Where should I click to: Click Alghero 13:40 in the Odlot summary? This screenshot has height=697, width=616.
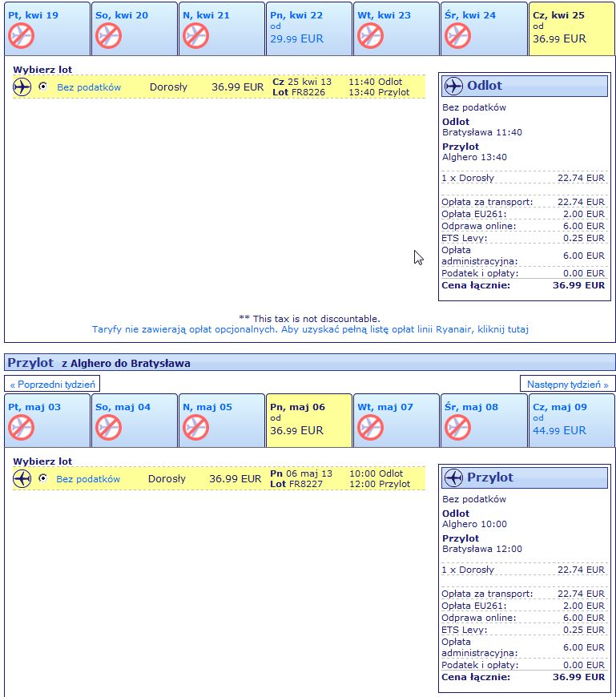(x=474, y=157)
